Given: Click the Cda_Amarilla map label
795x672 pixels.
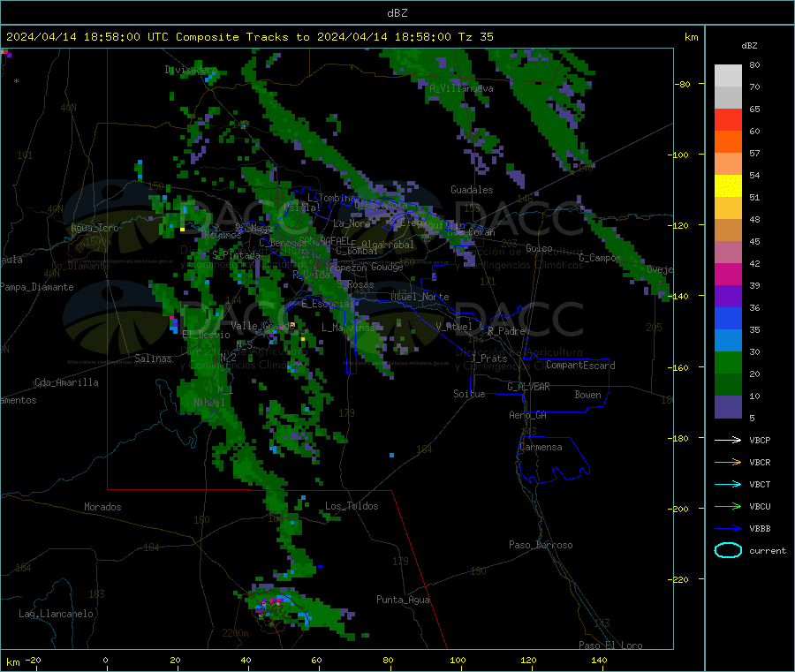Looking at the screenshot, I should (66, 382).
